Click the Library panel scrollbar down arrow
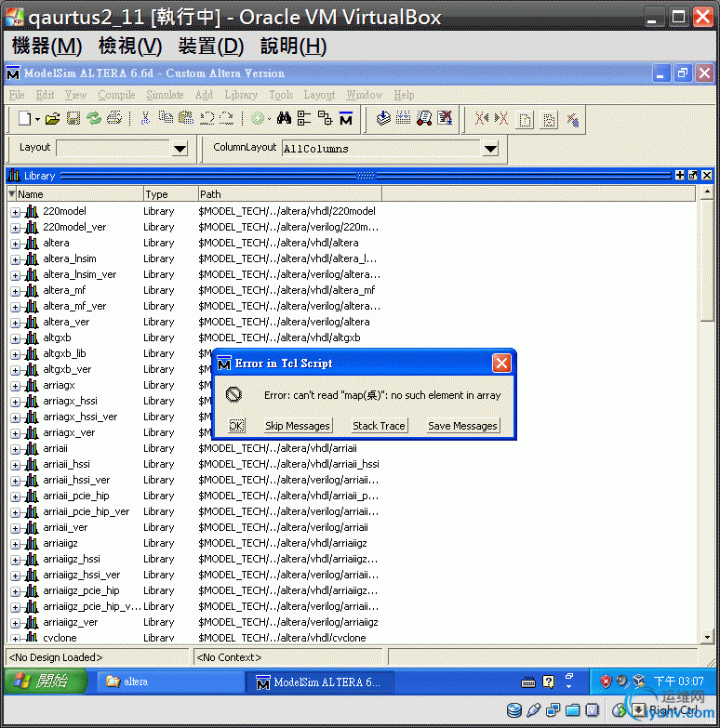Screen dimensions: 720x728 pyautogui.click(x=707, y=637)
